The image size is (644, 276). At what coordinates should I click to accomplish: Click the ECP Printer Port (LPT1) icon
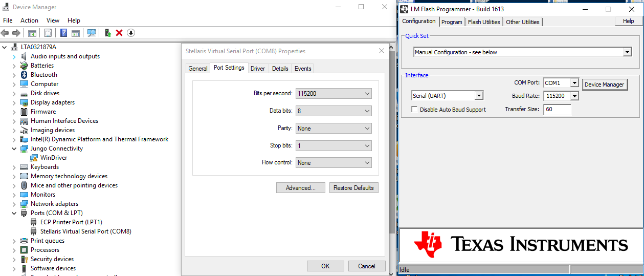coord(34,222)
